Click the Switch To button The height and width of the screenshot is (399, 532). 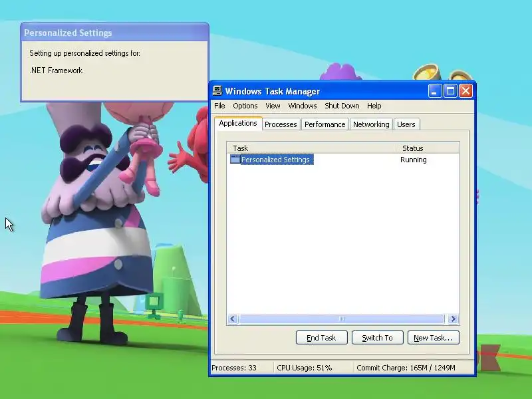377,338
